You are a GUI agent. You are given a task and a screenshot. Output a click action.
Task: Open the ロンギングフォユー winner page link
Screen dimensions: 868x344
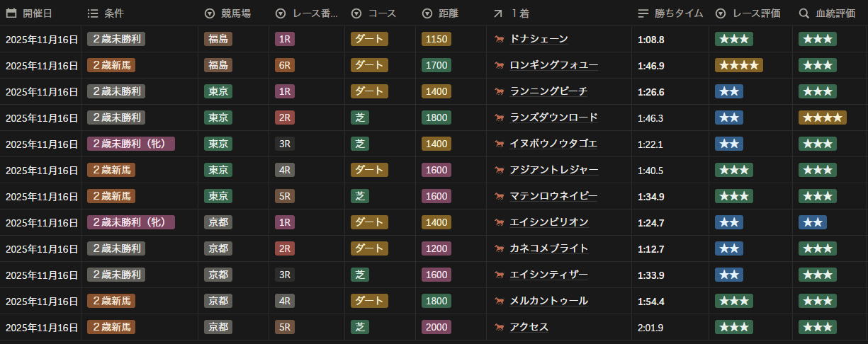(x=553, y=66)
